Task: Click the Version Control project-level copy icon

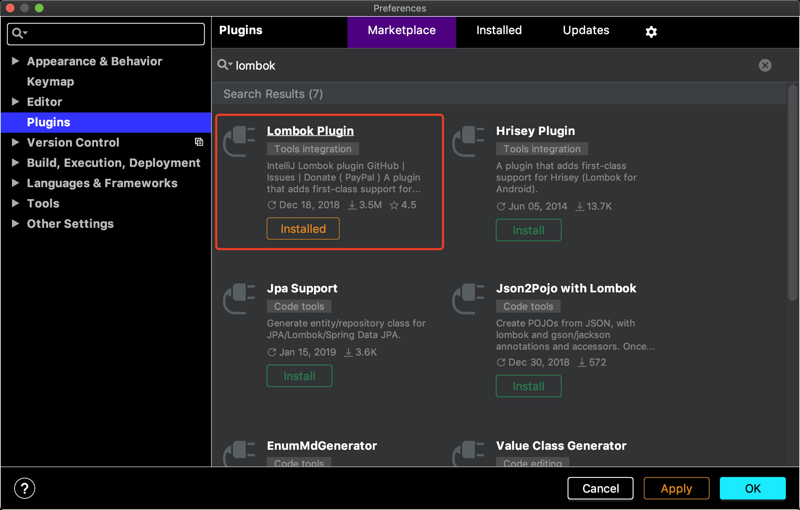Action: point(199,142)
